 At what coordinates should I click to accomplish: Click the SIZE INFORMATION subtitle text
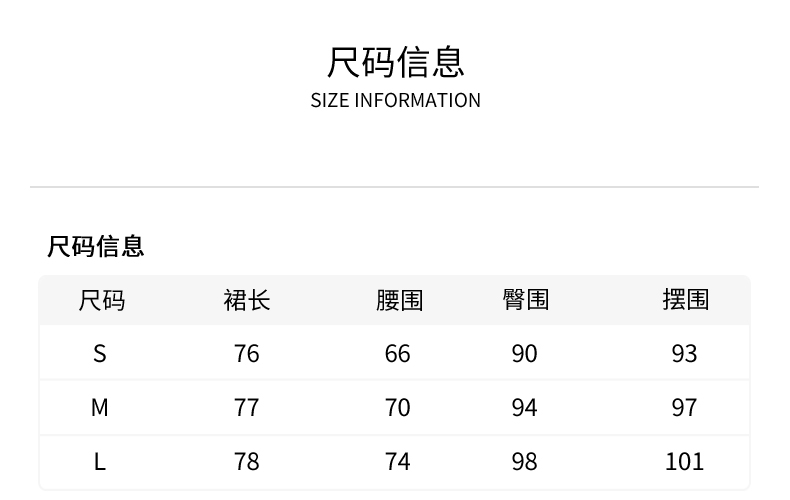point(395,100)
